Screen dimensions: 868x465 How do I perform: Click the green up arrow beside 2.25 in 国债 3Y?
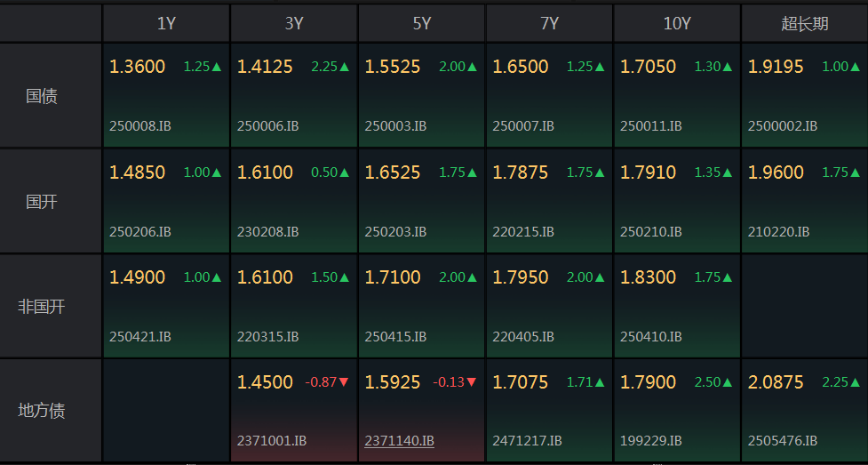coord(345,67)
